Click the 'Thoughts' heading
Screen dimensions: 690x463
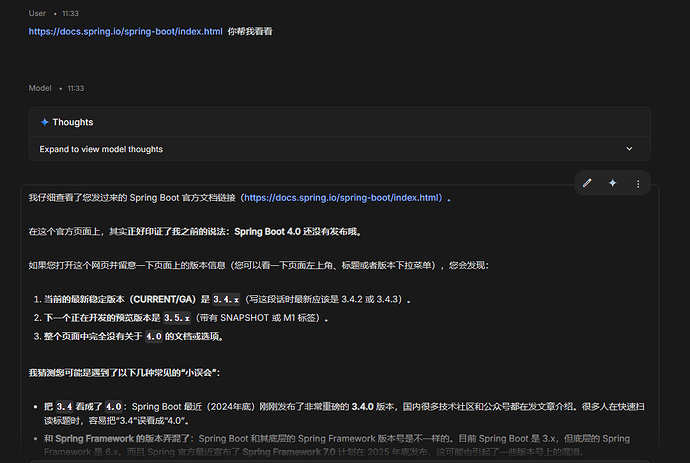click(x=73, y=122)
